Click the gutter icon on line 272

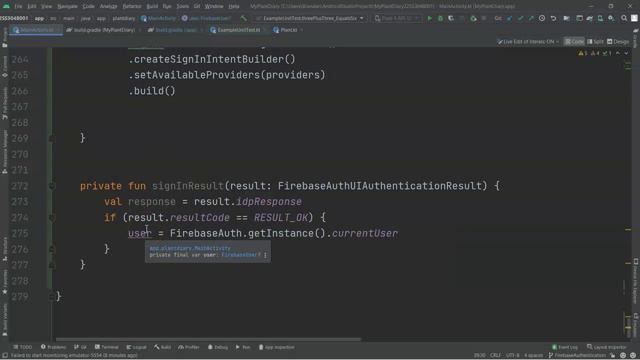(52, 186)
